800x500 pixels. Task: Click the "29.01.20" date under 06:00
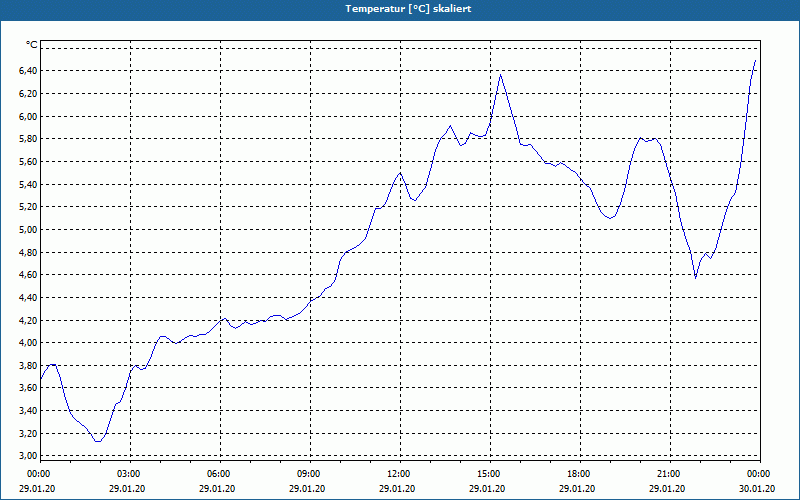click(x=217, y=489)
